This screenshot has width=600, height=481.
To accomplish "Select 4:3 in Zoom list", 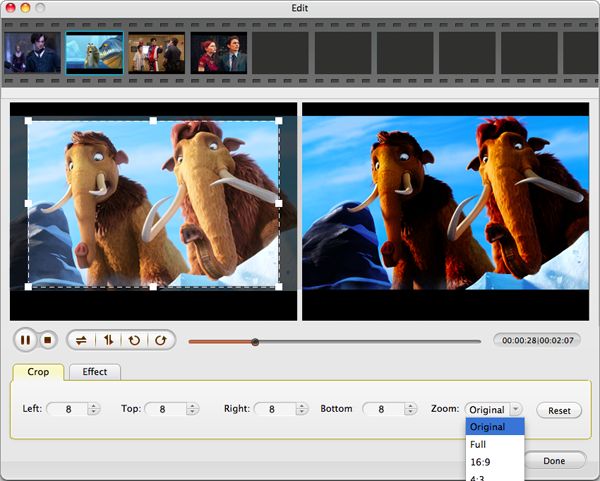I will (495, 477).
